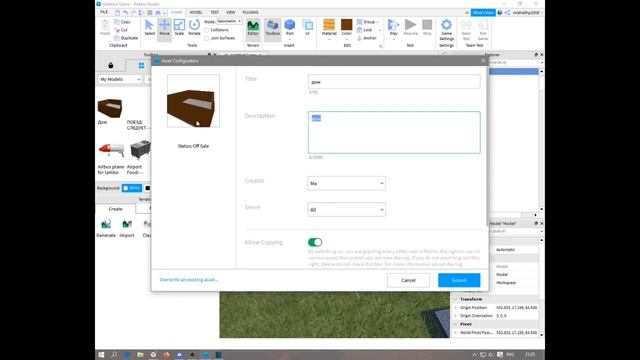Switch to the TEST ribbon tab
This screenshot has height=360, width=640.
(214, 12)
